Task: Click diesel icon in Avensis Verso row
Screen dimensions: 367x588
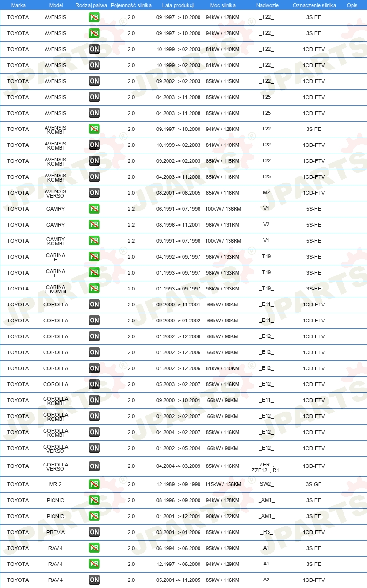Action: point(94,193)
